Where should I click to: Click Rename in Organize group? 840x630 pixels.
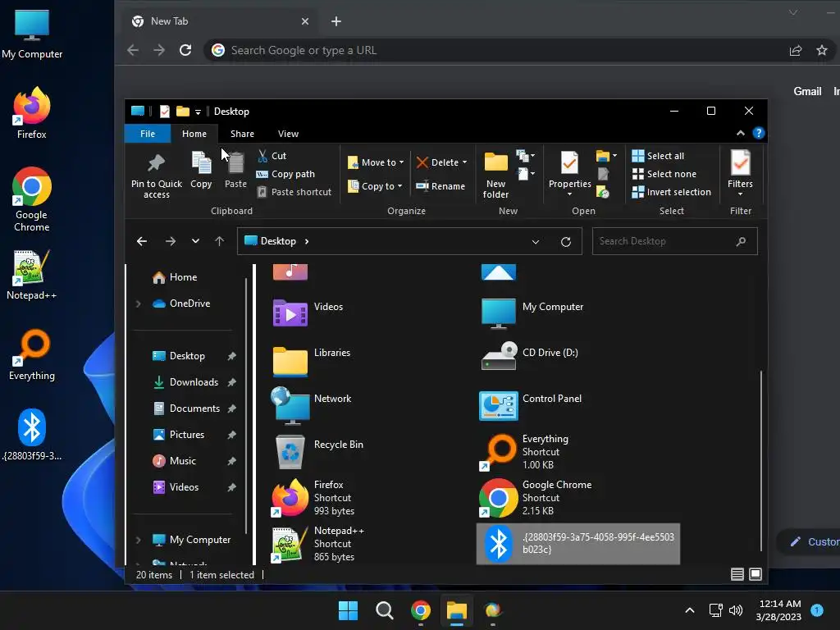pos(441,186)
